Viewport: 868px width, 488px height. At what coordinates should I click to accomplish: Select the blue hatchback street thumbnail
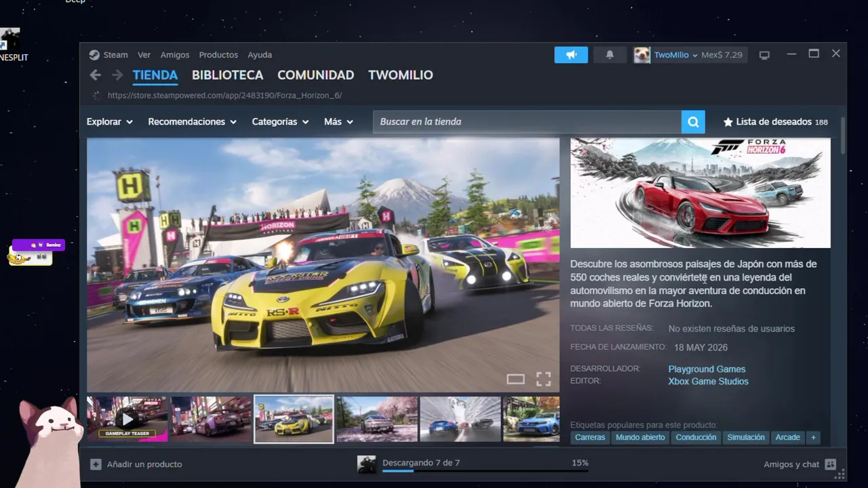532,420
